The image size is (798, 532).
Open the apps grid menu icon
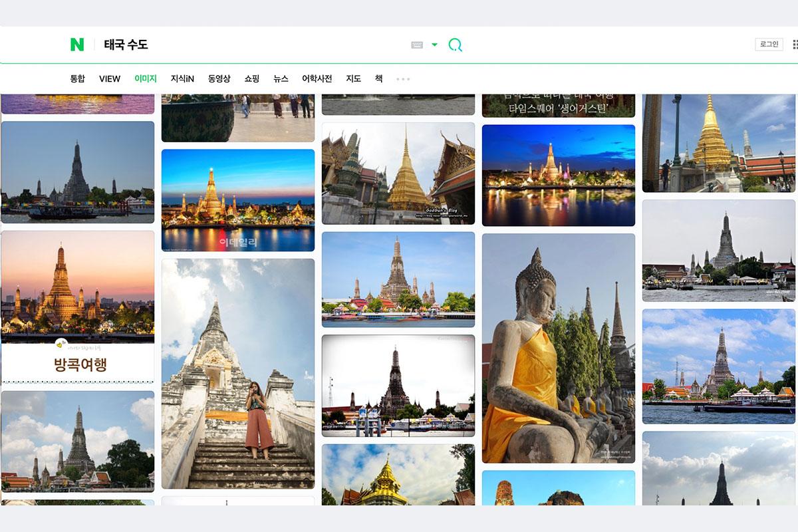pos(795,45)
